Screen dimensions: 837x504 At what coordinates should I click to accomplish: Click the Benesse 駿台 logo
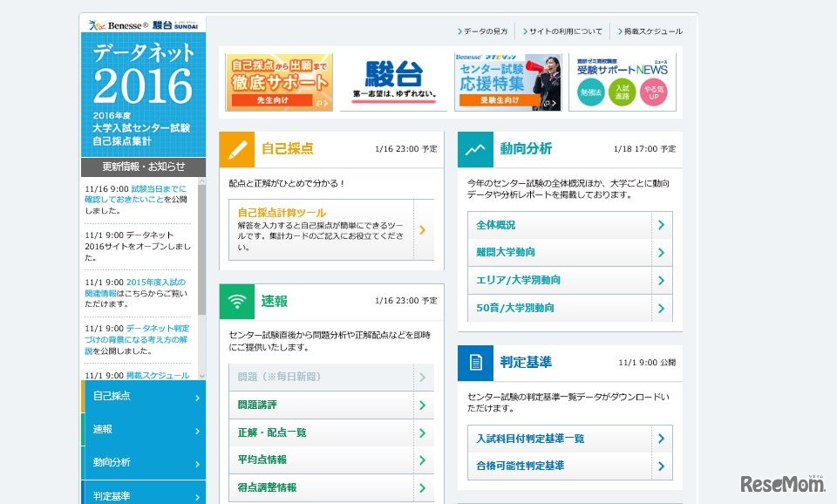(142, 25)
